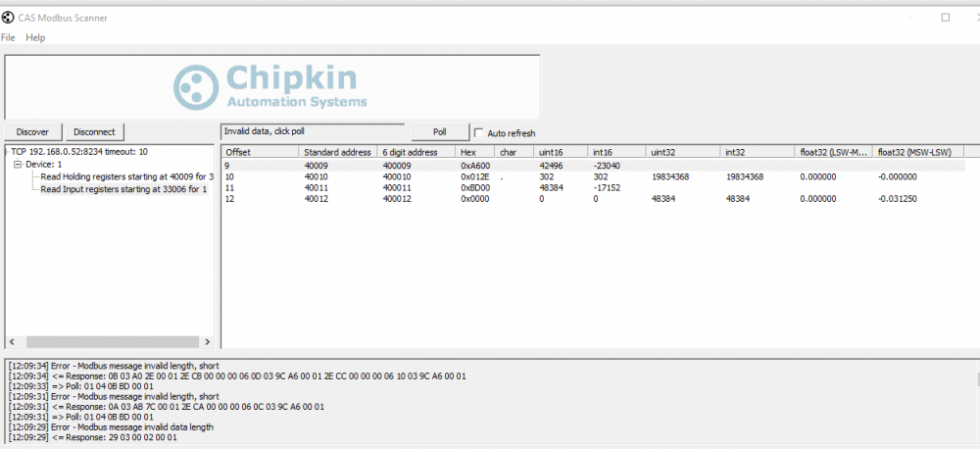Click the CAS Modbus Scanner title bar icon

click(8, 18)
